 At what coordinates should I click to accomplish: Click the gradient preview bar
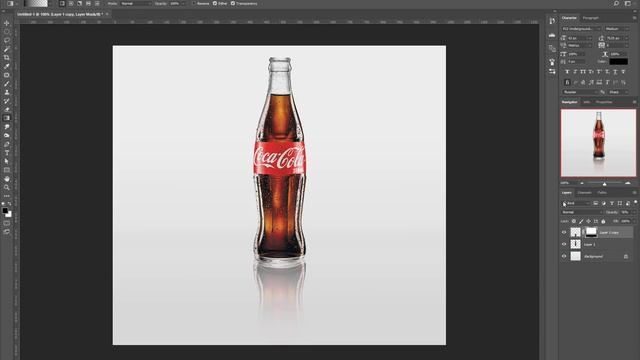pos(36,3)
